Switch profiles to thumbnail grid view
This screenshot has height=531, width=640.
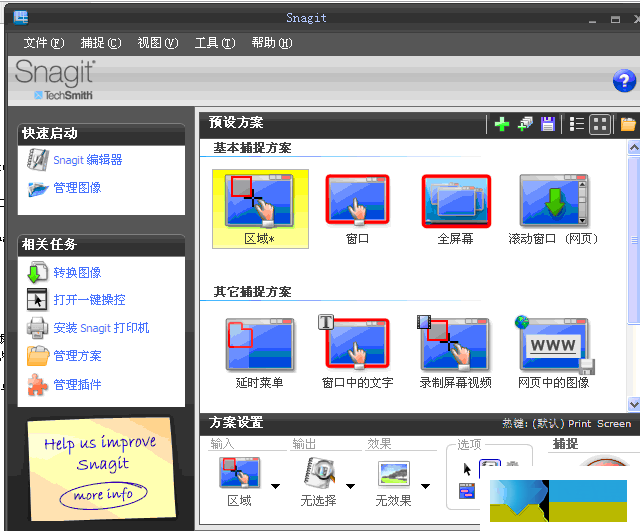[600, 124]
